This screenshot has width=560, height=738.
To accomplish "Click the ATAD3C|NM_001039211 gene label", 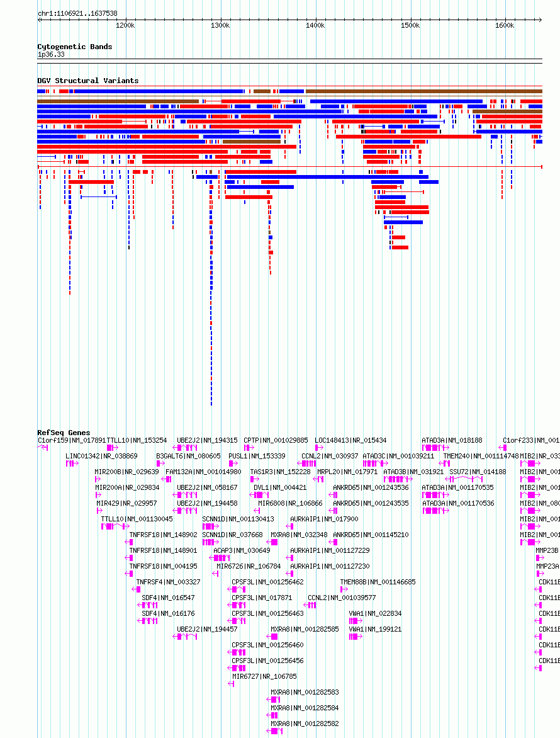I will coord(399,456).
